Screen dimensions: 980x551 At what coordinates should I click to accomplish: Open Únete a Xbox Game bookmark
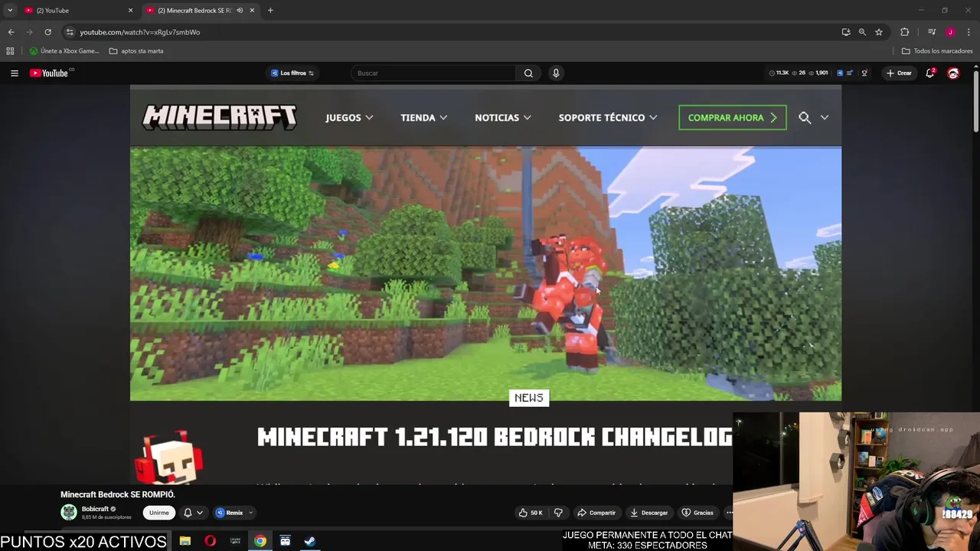click(x=64, y=51)
